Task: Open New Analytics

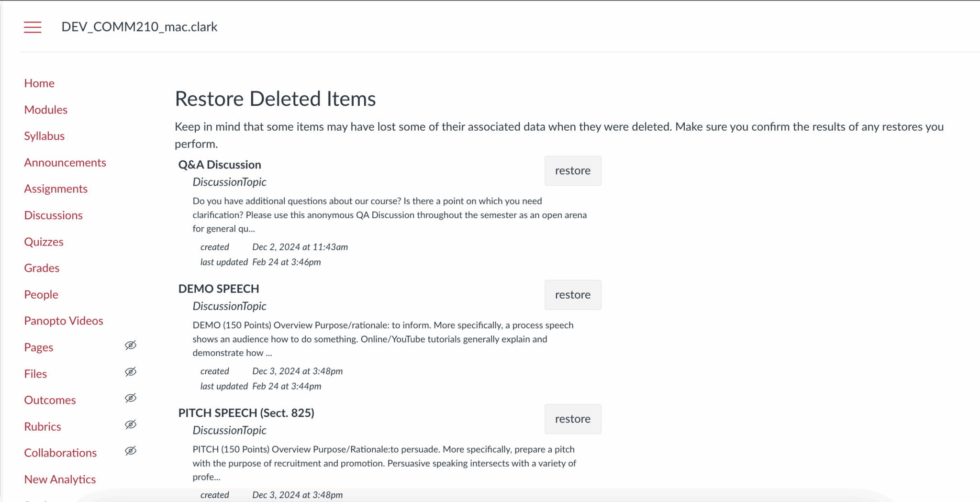Action: [x=60, y=479]
